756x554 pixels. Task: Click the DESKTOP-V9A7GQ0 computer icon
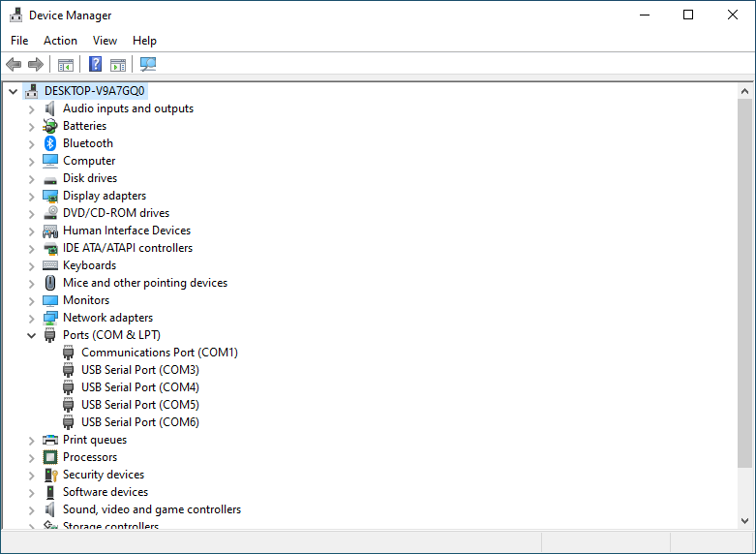coord(31,91)
